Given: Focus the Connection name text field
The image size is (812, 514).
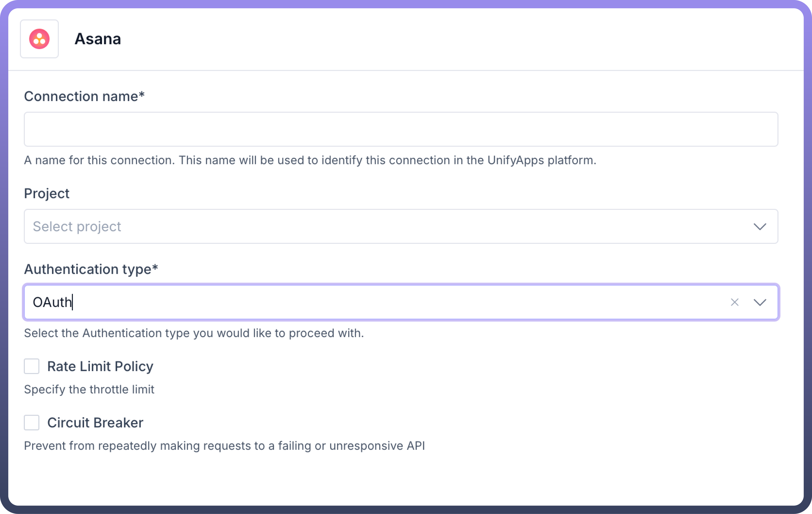Looking at the screenshot, I should pos(401,129).
